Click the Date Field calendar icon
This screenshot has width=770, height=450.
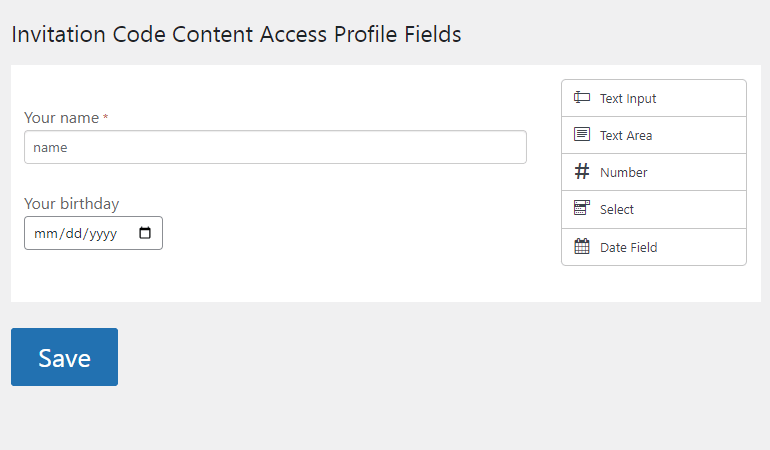pyautogui.click(x=582, y=247)
